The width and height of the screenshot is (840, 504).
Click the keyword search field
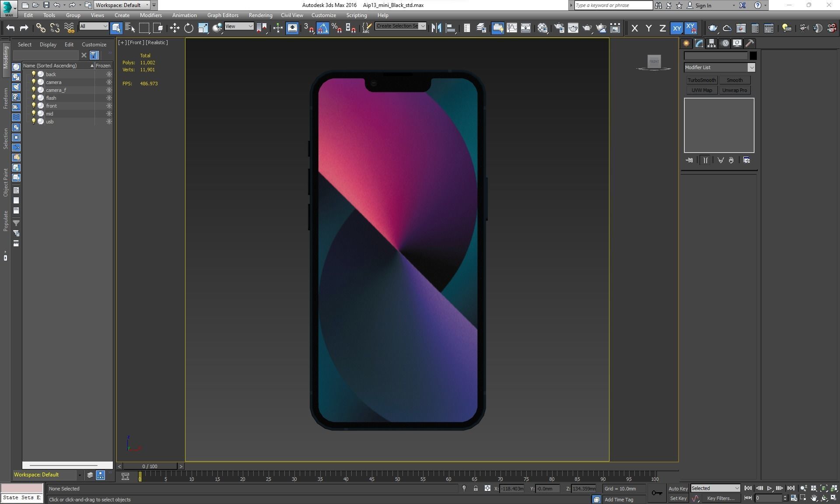(x=613, y=5)
